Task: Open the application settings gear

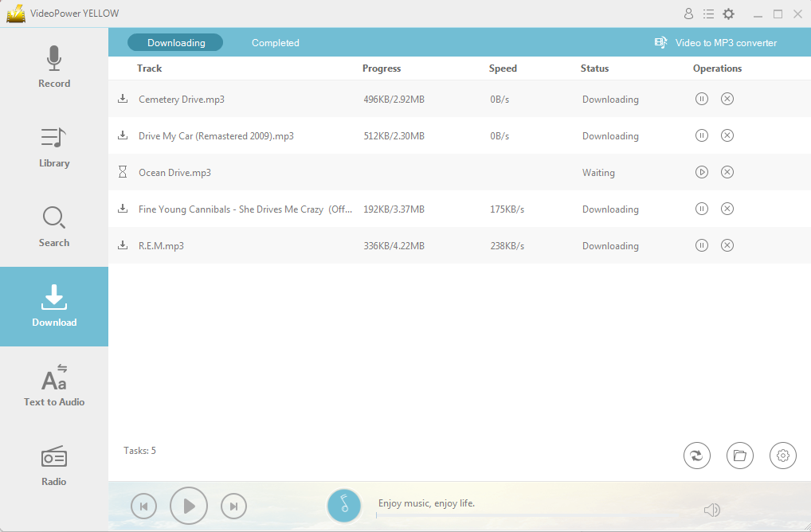Action: point(728,14)
